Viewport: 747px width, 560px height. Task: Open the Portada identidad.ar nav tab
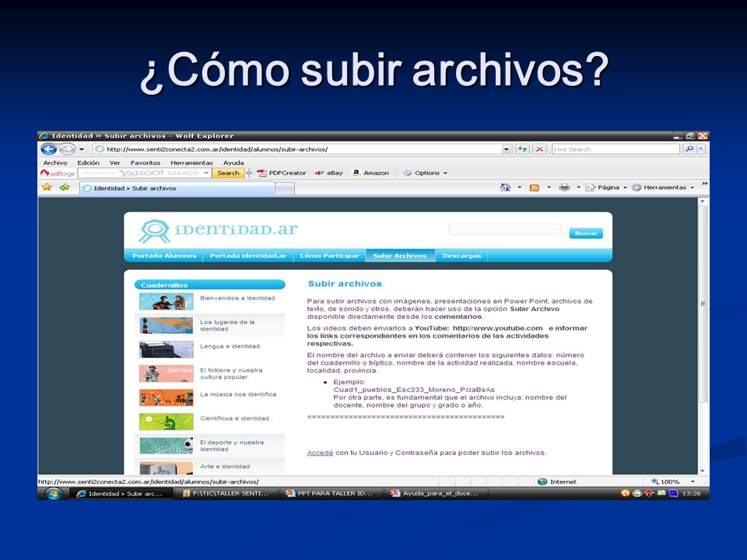tap(248, 256)
